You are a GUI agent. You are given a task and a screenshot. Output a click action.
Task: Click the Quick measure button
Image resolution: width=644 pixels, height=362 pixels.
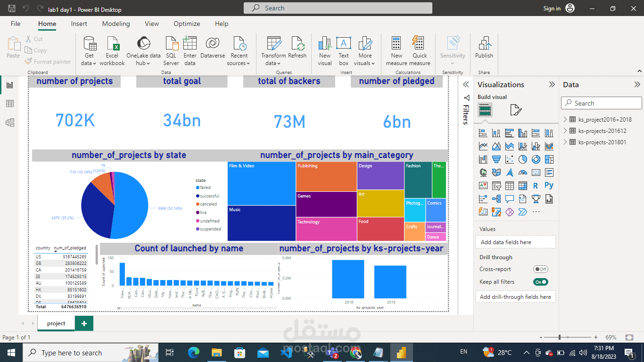click(420, 51)
